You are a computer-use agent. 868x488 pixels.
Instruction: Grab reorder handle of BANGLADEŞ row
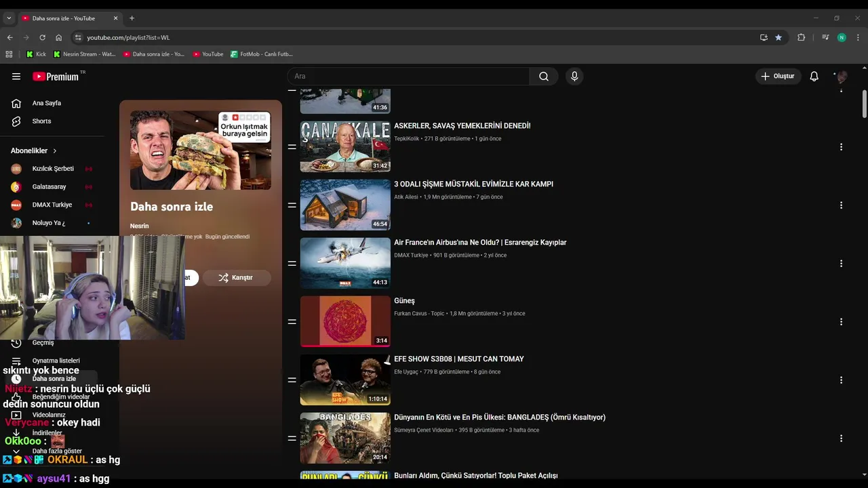[292, 439]
